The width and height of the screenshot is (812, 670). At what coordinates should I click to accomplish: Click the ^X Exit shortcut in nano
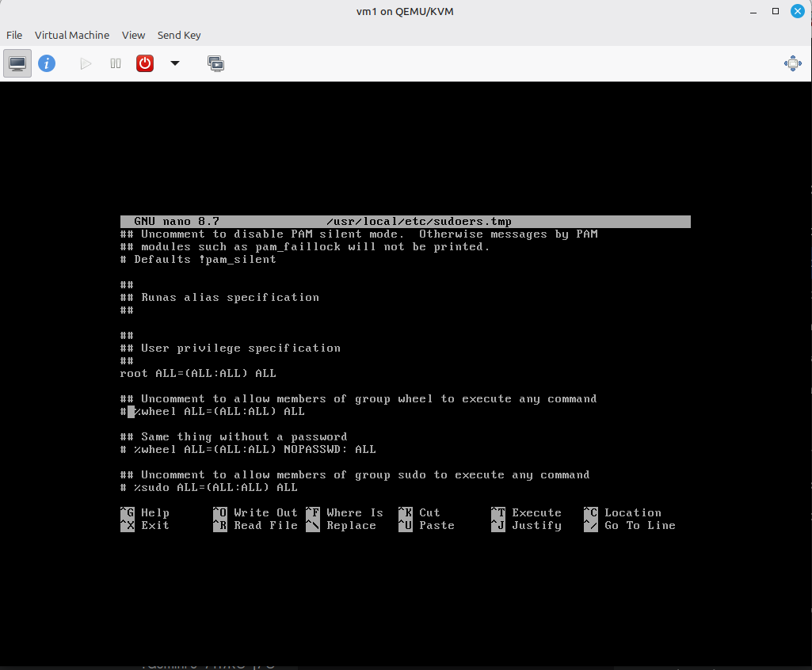[x=146, y=525]
